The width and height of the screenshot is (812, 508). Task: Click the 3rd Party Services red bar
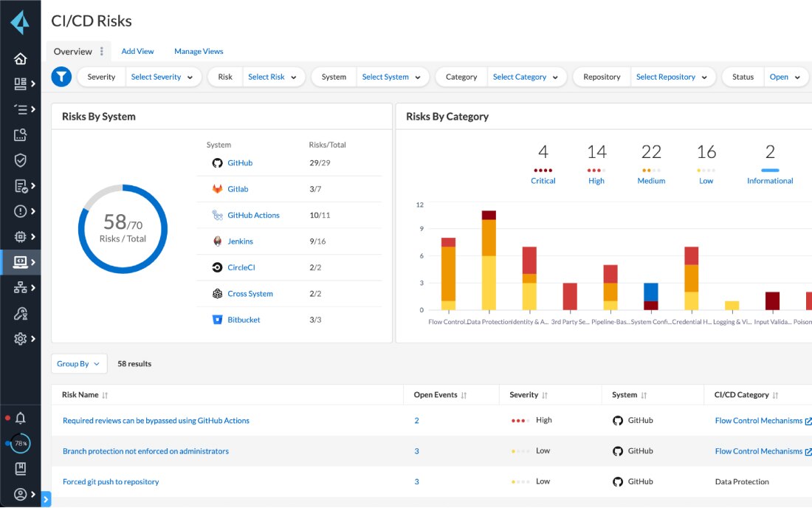point(570,296)
